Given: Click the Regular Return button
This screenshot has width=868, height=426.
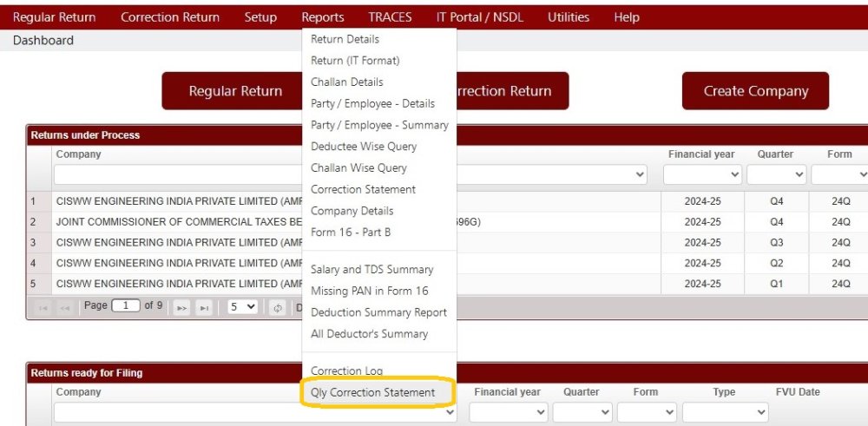Looking at the screenshot, I should [x=235, y=91].
